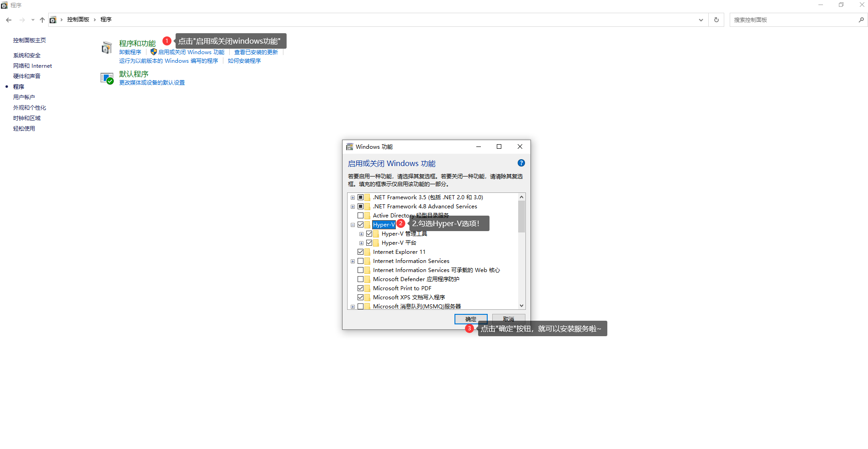Click the shield icon before Windows features link
Image resolution: width=868 pixels, height=449 pixels.
tap(153, 52)
